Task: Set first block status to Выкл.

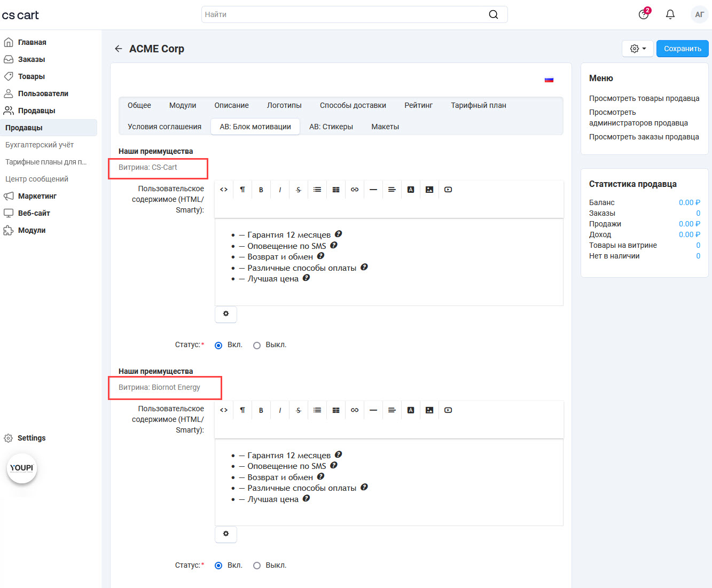Action: point(257,346)
